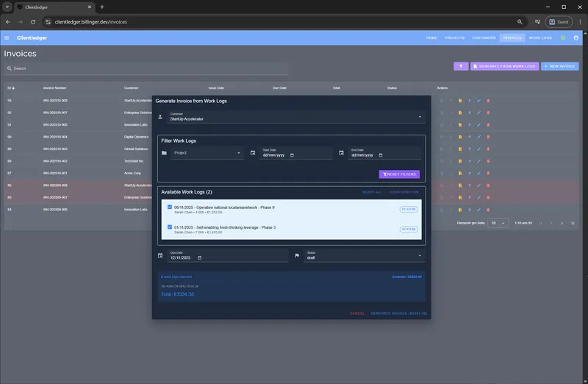This screenshot has width=588, height=384.
Task: Click the edit pencil icon for INV-202510-001
Action: 479,174
